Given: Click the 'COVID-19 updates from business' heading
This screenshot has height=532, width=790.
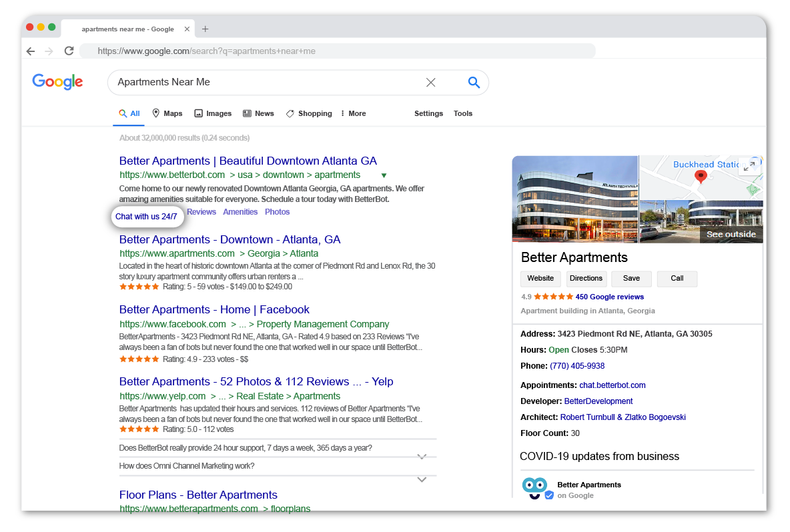Looking at the screenshot, I should 599,457.
